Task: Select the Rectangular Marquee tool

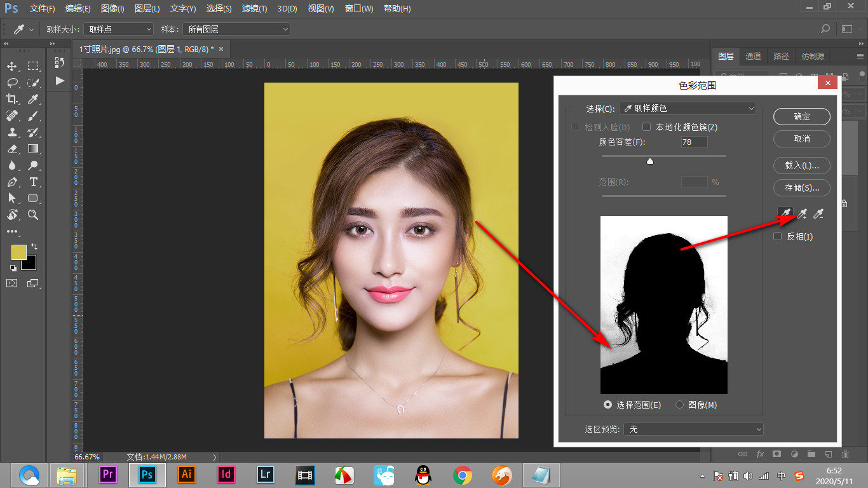Action: click(x=33, y=66)
